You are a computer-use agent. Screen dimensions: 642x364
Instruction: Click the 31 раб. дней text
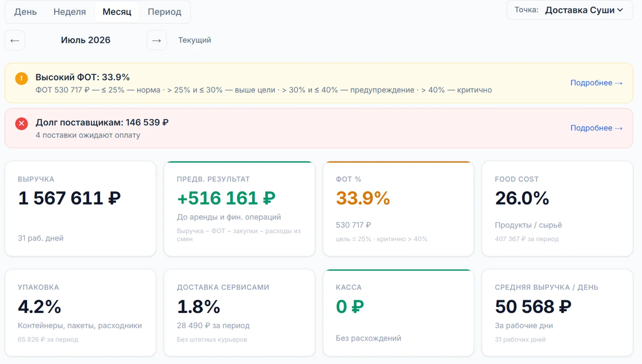coord(41,238)
